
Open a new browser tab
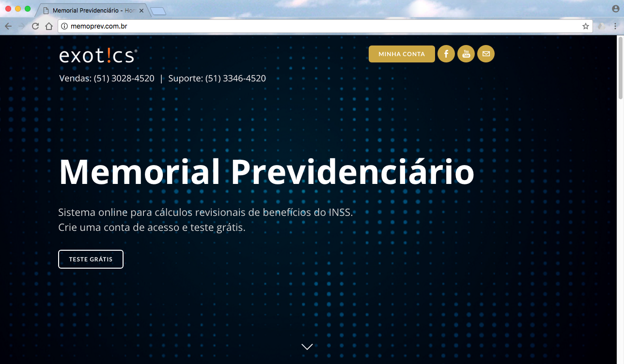point(158,11)
